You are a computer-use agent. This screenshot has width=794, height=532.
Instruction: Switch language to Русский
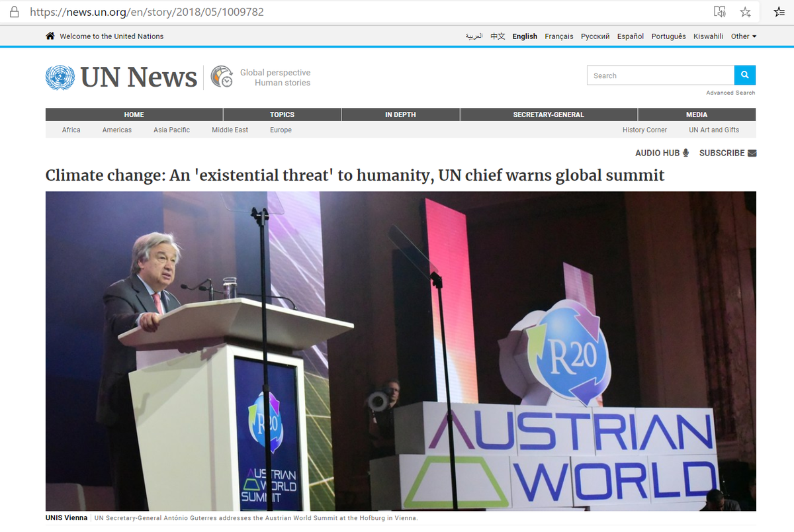(x=595, y=36)
